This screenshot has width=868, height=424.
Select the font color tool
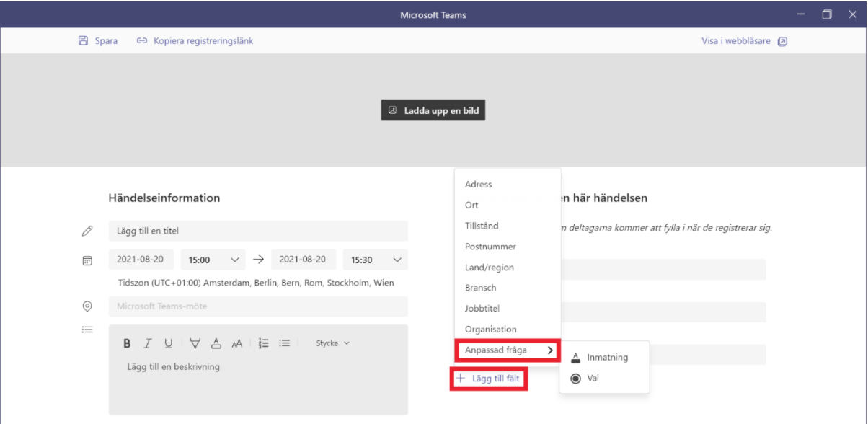tap(216, 344)
